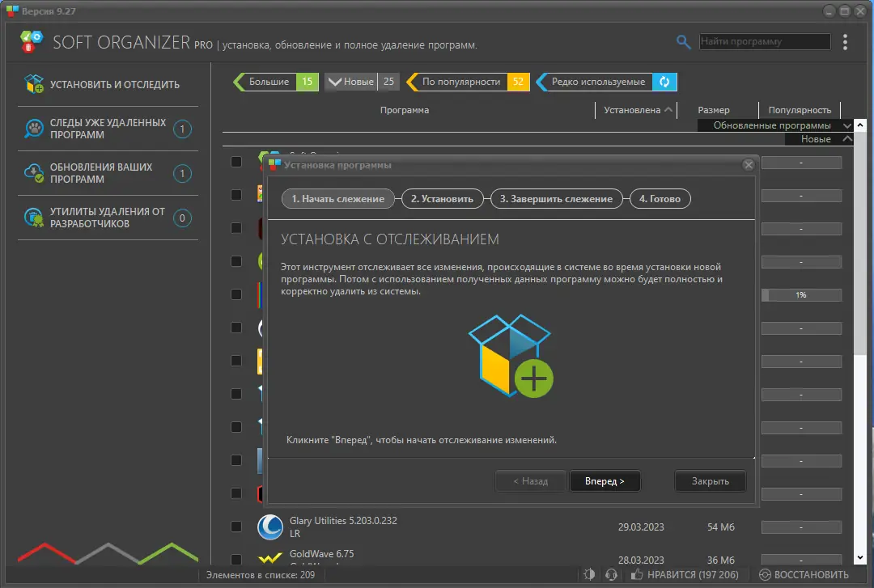Focus the Найти программу search field
Screen dimensions: 874x588
[765, 41]
